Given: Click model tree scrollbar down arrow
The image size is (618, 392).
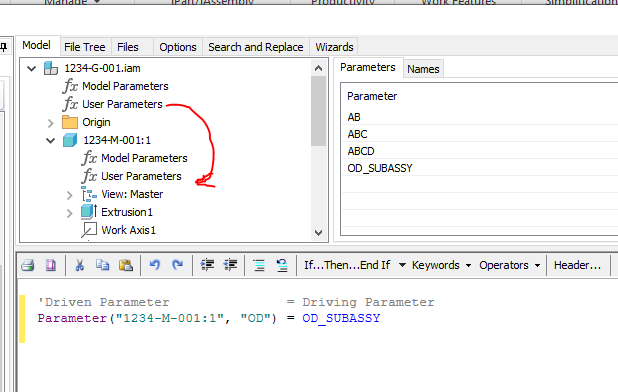Looking at the screenshot, I should pyautogui.click(x=318, y=232).
